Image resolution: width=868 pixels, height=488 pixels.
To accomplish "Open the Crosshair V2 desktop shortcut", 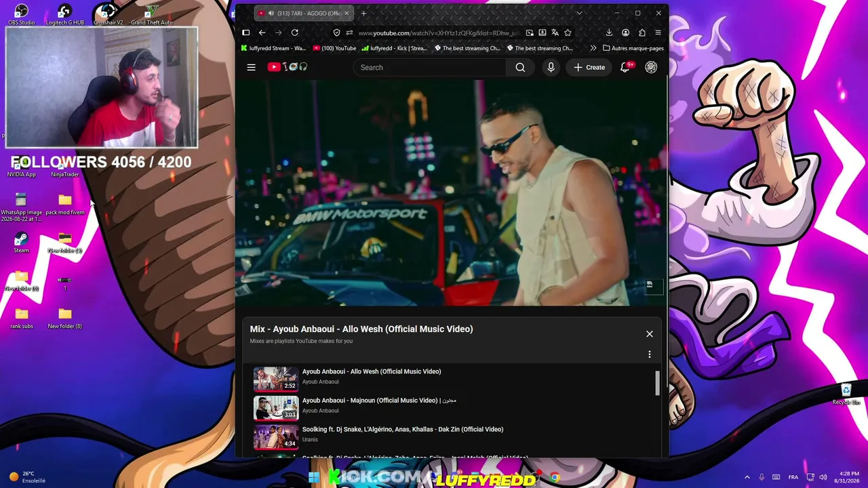I will pos(108,15).
